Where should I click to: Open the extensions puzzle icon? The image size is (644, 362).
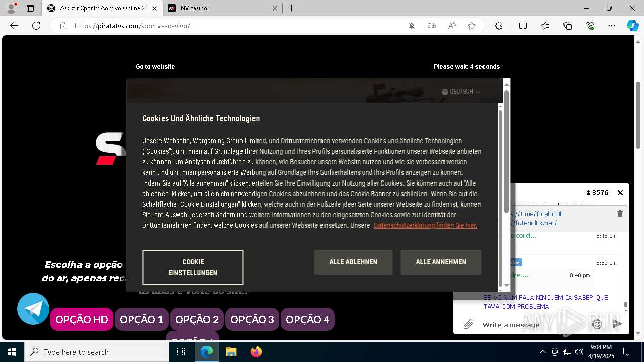(499, 26)
